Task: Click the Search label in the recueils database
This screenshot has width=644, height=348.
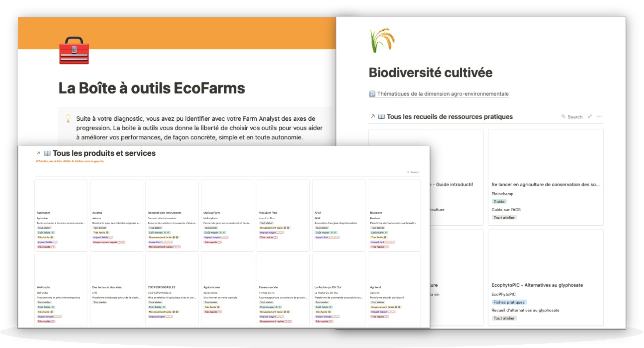Action: pyautogui.click(x=575, y=117)
